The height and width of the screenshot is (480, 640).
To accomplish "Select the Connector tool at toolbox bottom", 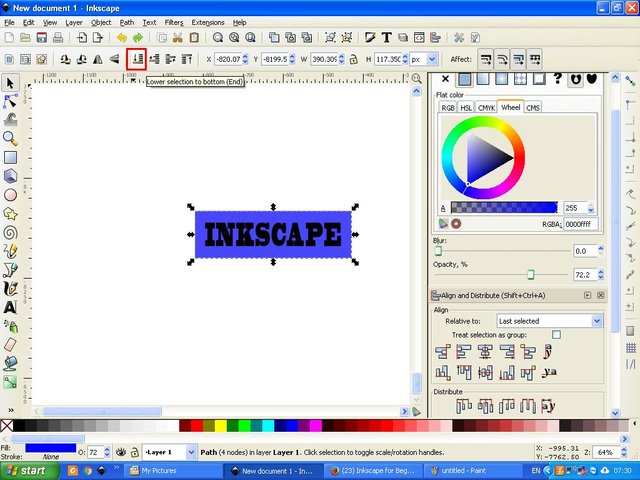I will [x=10, y=382].
